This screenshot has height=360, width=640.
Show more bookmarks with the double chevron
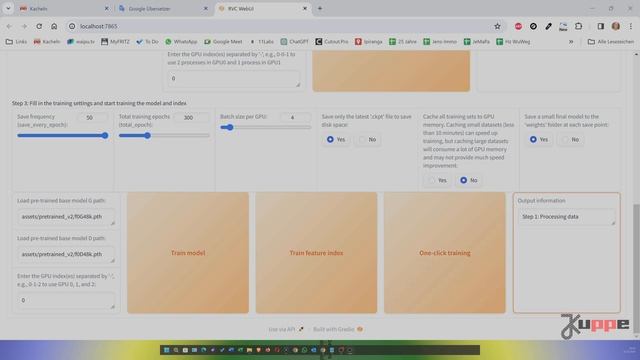click(571, 42)
